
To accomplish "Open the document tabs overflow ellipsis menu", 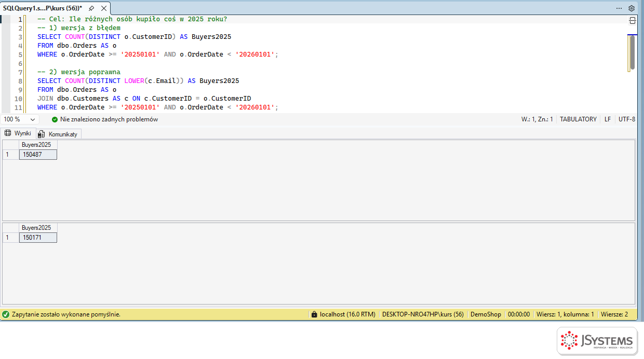I will coord(619,8).
